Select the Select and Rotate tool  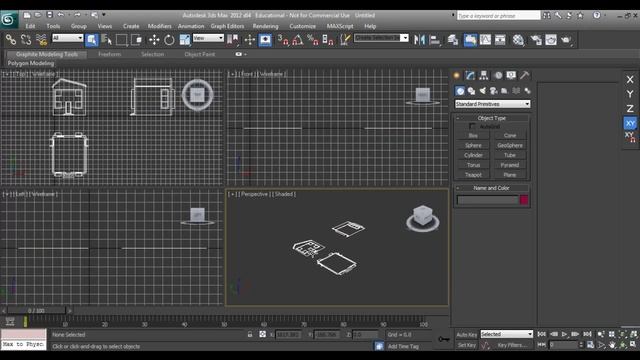[169, 40]
